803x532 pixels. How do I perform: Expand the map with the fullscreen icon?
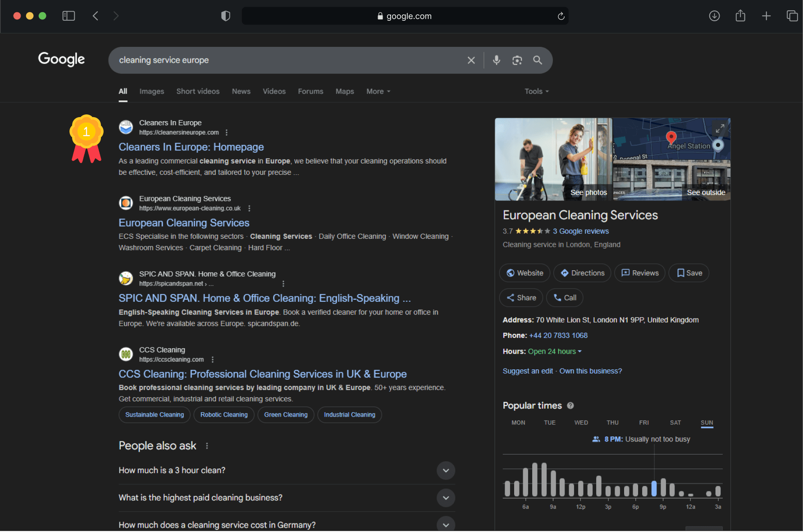pos(720,129)
